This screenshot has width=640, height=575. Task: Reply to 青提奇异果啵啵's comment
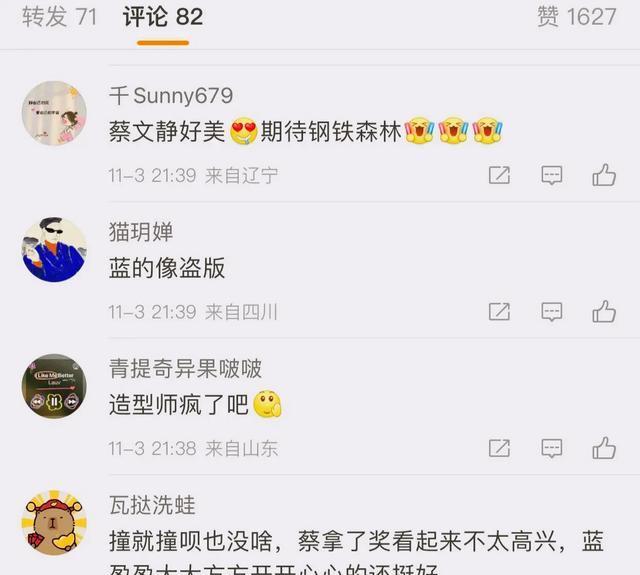coord(551,448)
